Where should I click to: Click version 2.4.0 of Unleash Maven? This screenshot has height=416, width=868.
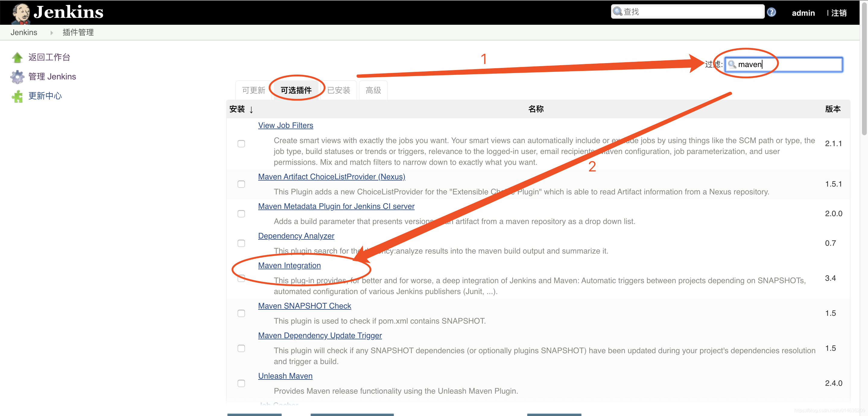coord(834,384)
